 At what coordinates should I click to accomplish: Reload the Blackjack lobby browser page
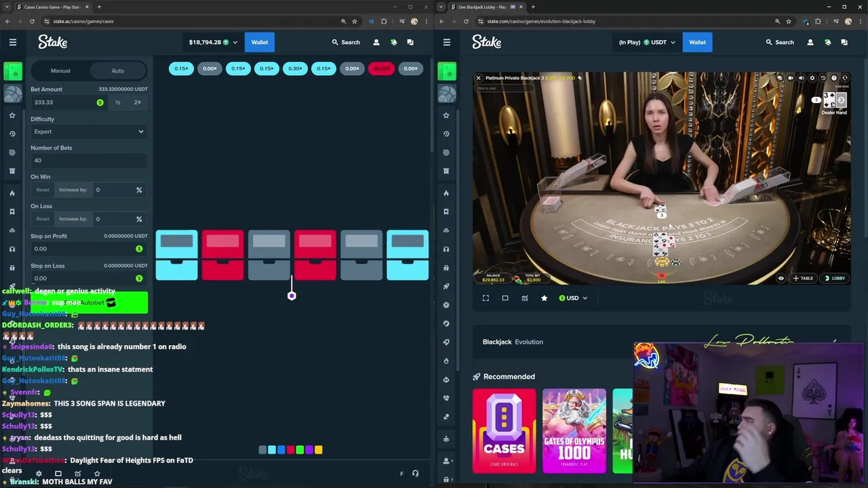pos(466,21)
